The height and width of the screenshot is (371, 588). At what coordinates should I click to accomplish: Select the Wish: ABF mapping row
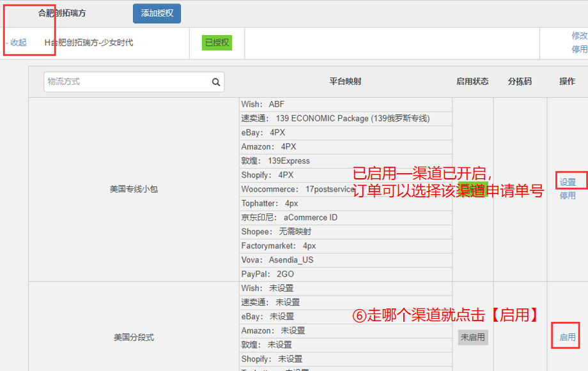[346, 104]
